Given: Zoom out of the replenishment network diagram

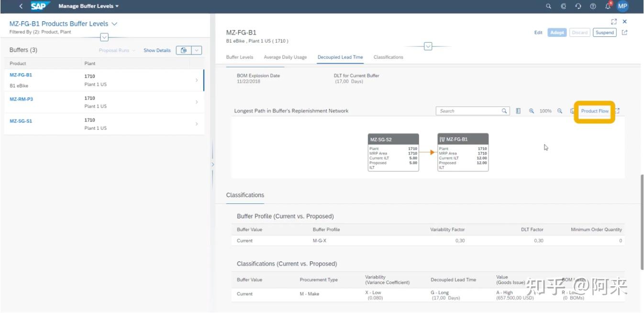Looking at the screenshot, I should pyautogui.click(x=559, y=111).
